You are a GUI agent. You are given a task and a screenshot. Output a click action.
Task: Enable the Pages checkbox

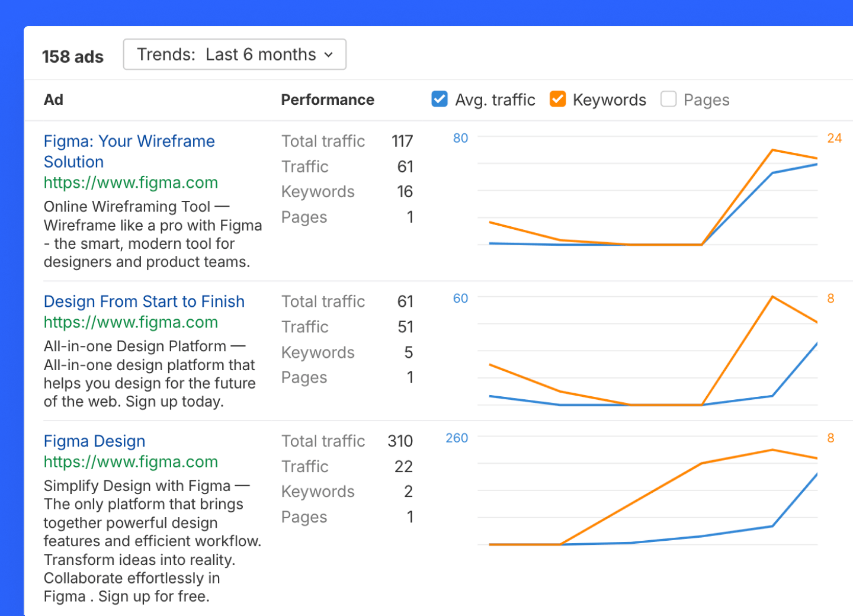pos(668,99)
